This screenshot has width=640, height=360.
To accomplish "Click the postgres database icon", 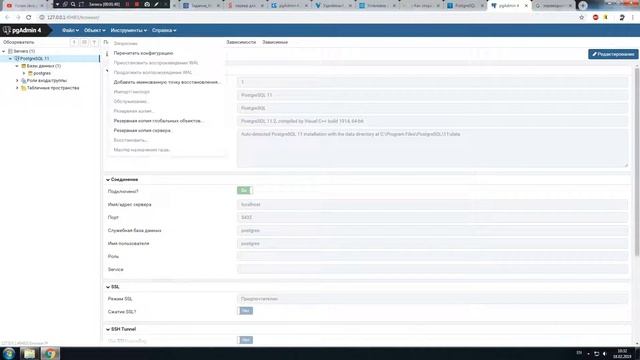I will [x=30, y=73].
